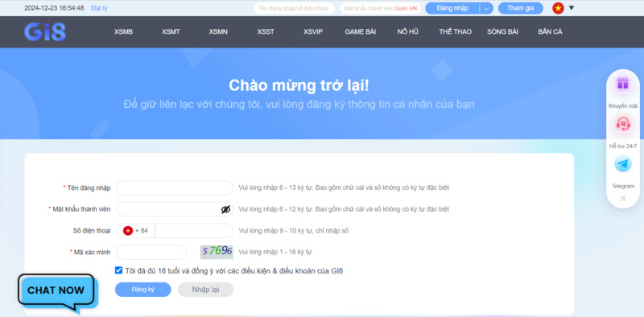Click the hint text 'Vui lòng nhập 6 - 12 ký tự'
The width and height of the screenshot is (644, 317).
pos(275,209)
